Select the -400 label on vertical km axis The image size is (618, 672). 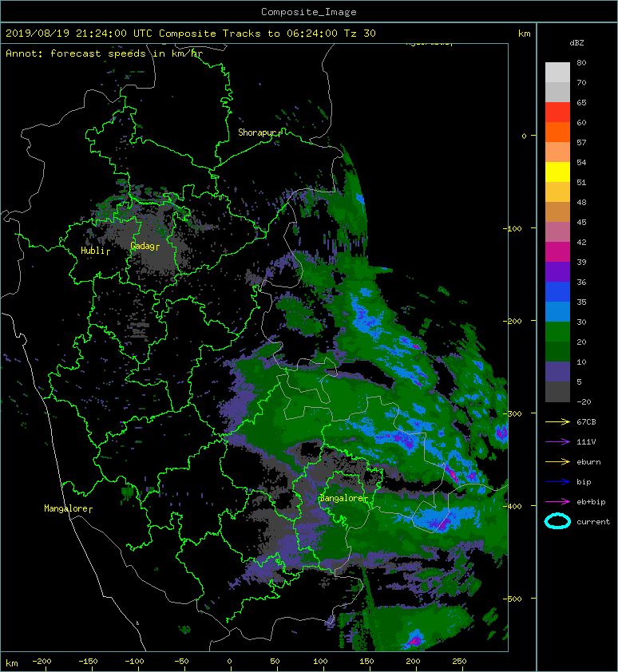pyautogui.click(x=512, y=506)
